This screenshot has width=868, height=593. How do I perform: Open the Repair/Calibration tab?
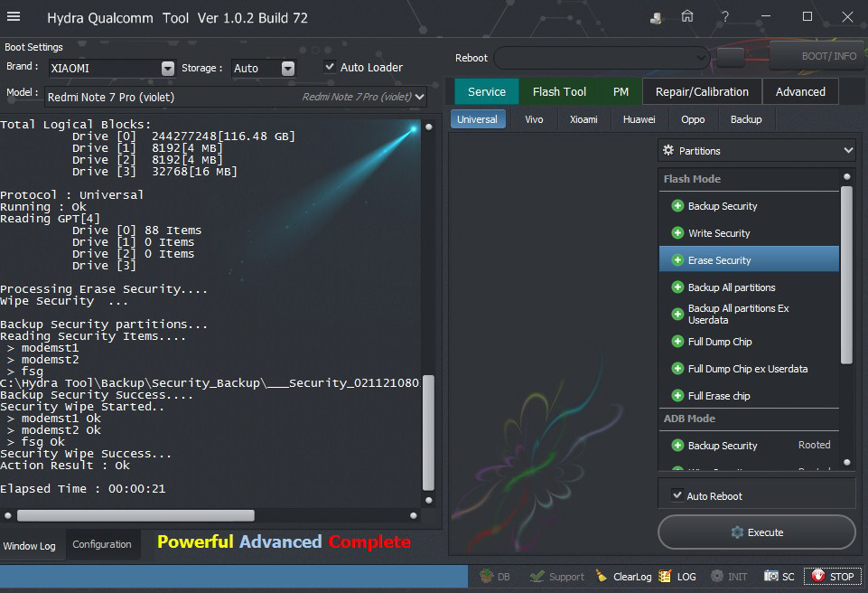click(x=702, y=91)
